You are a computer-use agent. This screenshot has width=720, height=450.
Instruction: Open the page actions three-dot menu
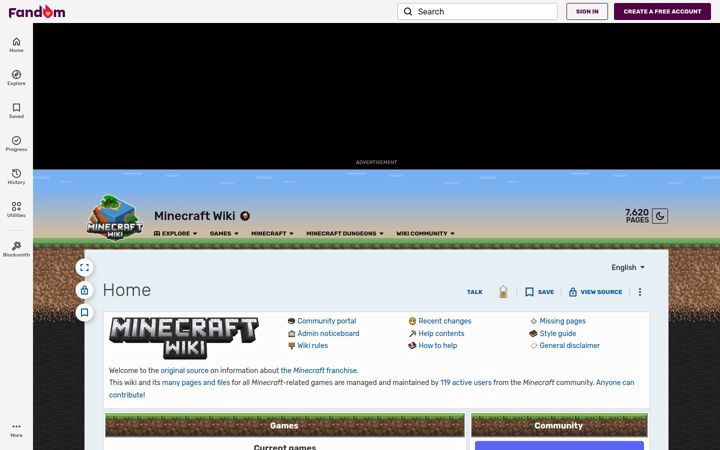[x=640, y=292]
